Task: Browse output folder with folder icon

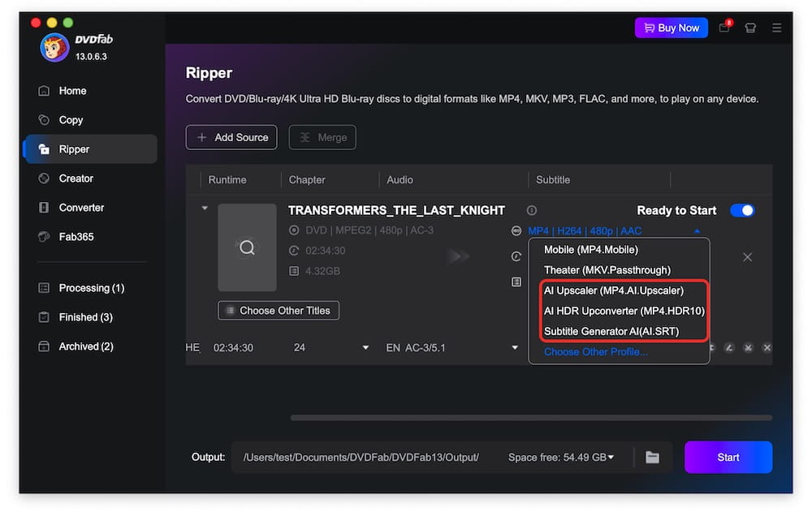Action: click(x=653, y=458)
